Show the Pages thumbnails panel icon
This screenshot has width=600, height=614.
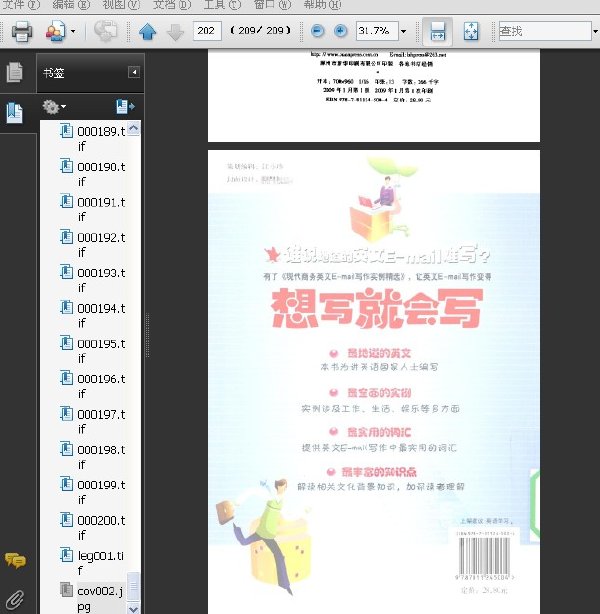coord(14,72)
